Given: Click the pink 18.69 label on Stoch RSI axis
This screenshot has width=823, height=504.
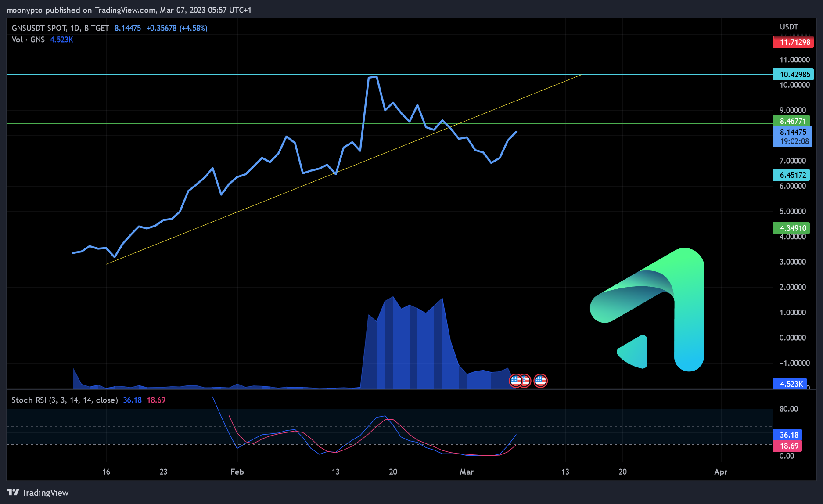Looking at the screenshot, I should 787,446.
